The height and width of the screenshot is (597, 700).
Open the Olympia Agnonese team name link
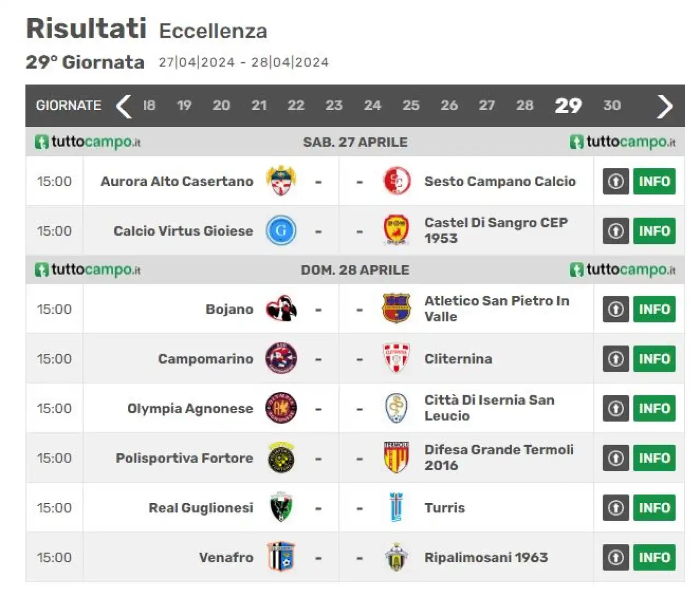[x=190, y=408]
